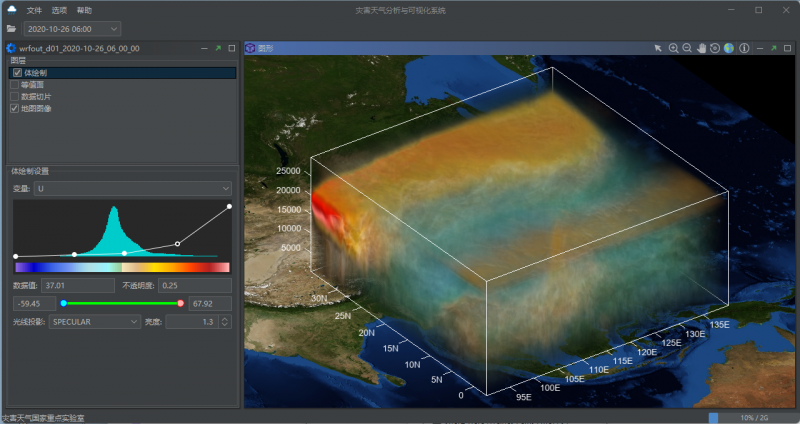Click the globe full-extent icon
800x424 pixels.
coord(729,48)
